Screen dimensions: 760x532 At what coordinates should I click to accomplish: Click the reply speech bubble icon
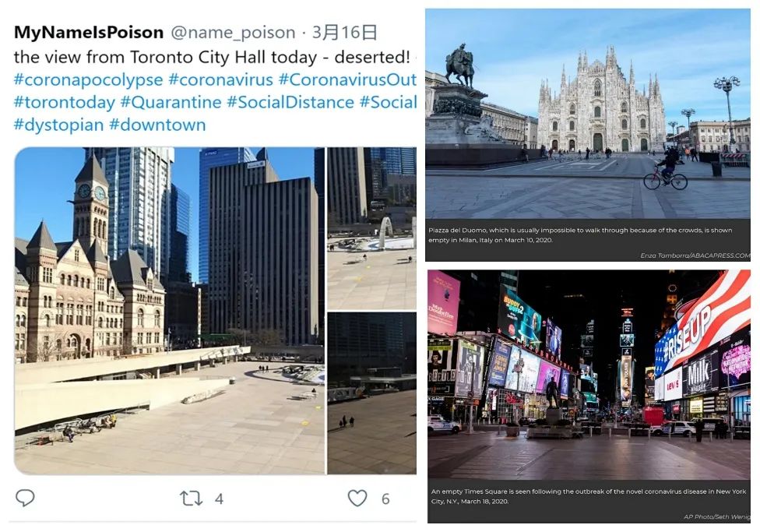(x=25, y=498)
